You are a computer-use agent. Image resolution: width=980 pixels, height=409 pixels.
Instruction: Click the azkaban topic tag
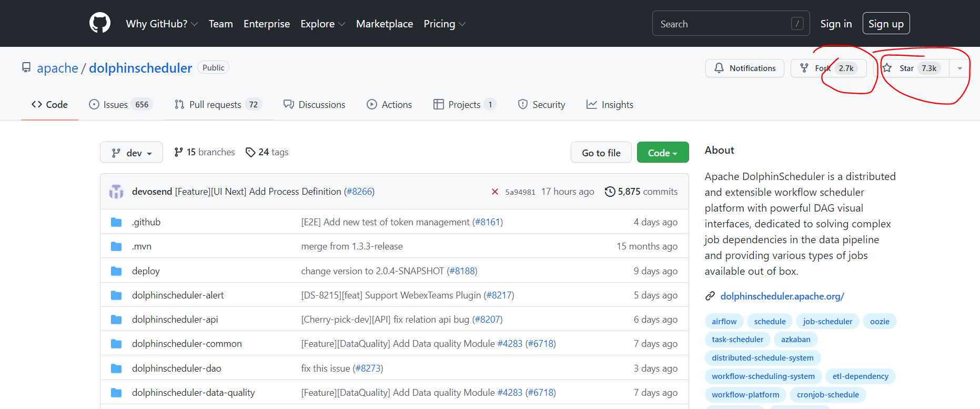click(795, 340)
